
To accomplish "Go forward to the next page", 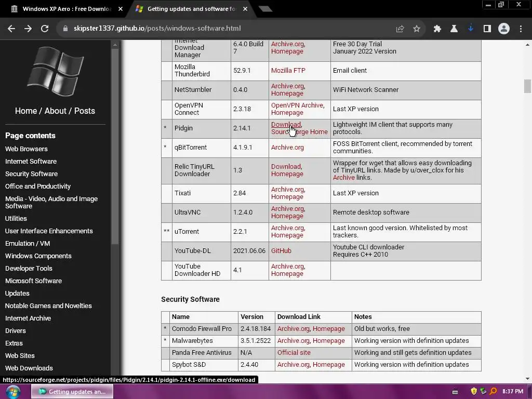I will pyautogui.click(x=28, y=29).
